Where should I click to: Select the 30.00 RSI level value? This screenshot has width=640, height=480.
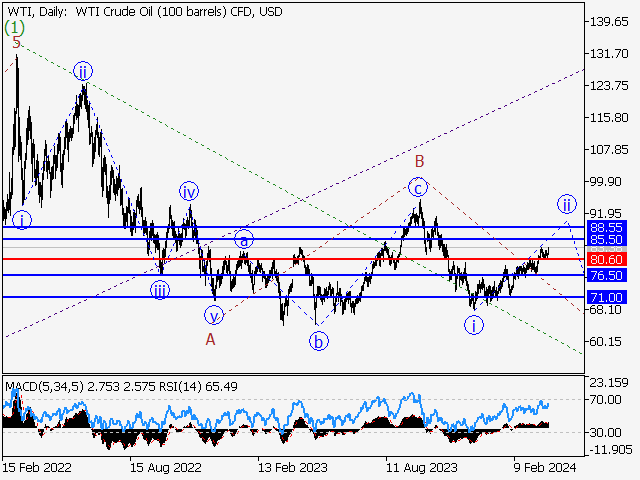pyautogui.click(x=606, y=433)
